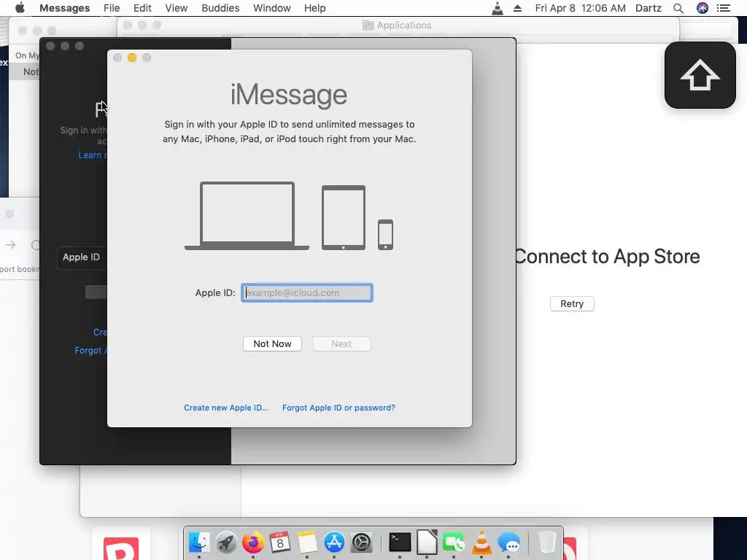Focus the Apple ID field in iMessage dialog
The image size is (747, 560).
[307, 293]
